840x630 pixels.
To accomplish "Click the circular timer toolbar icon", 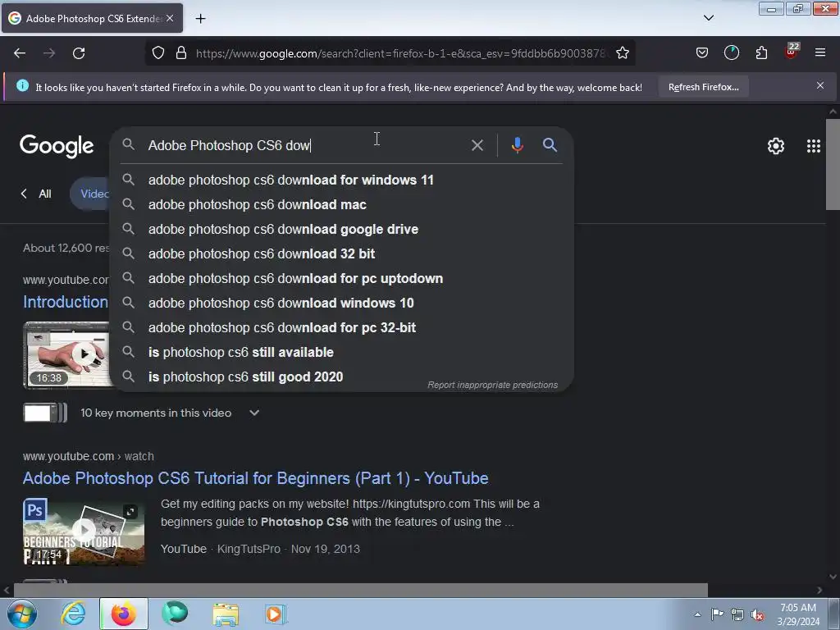I will [731, 52].
